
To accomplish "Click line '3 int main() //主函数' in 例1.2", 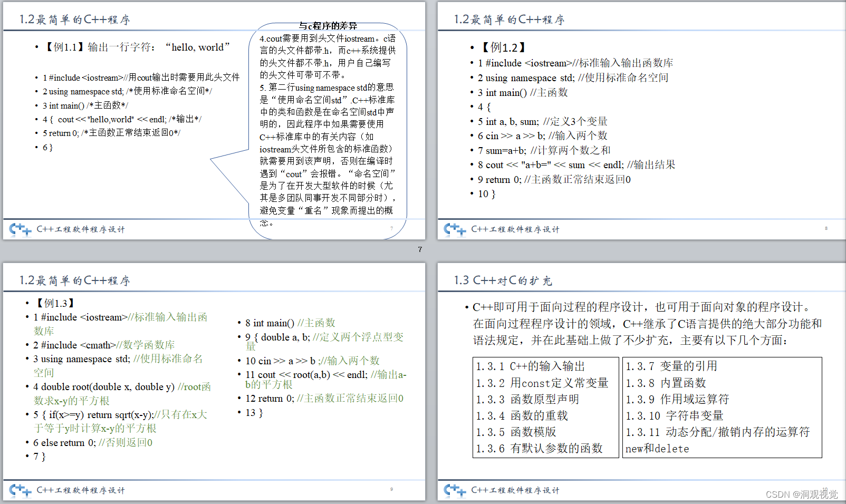I will (523, 93).
